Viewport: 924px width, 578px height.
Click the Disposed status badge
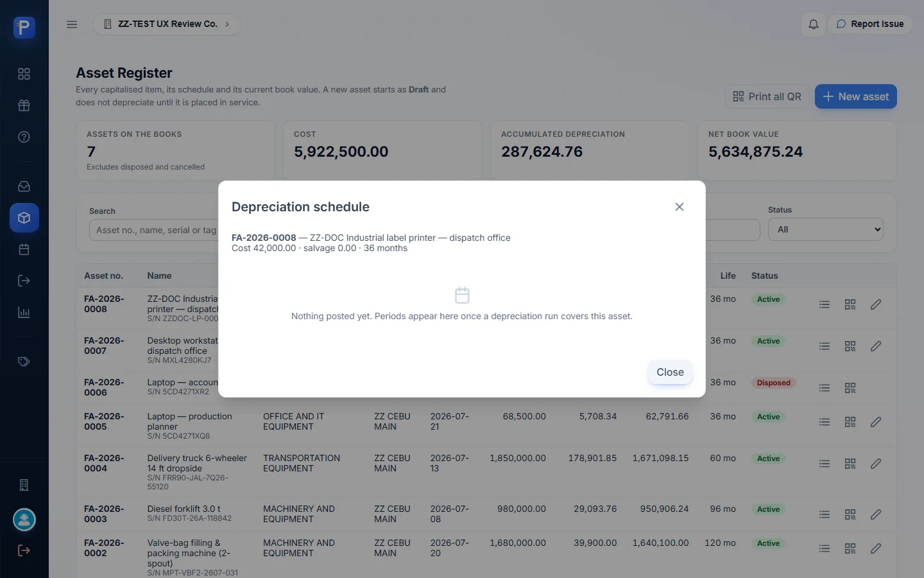click(773, 383)
